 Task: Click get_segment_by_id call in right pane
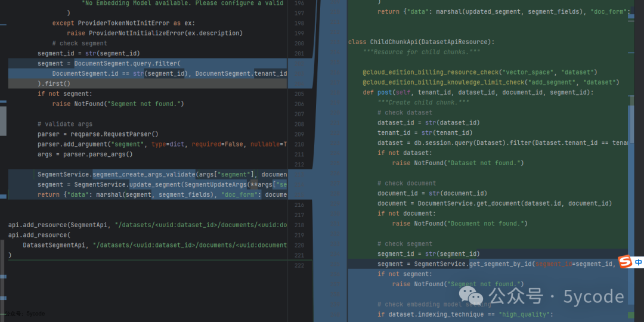501,264
